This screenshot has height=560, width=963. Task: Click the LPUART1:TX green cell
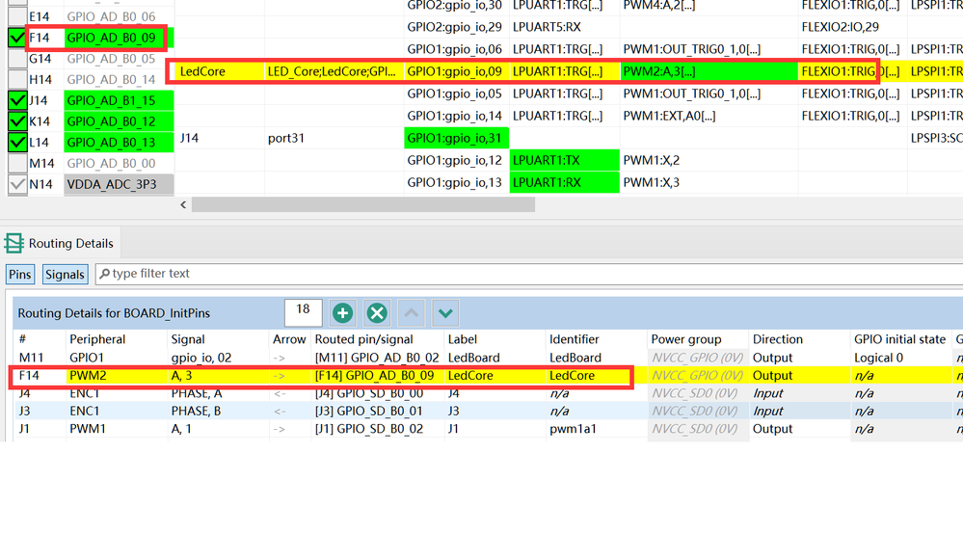click(x=565, y=160)
